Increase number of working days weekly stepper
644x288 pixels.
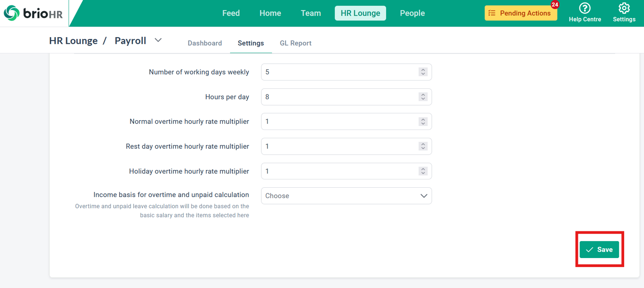pyautogui.click(x=423, y=70)
